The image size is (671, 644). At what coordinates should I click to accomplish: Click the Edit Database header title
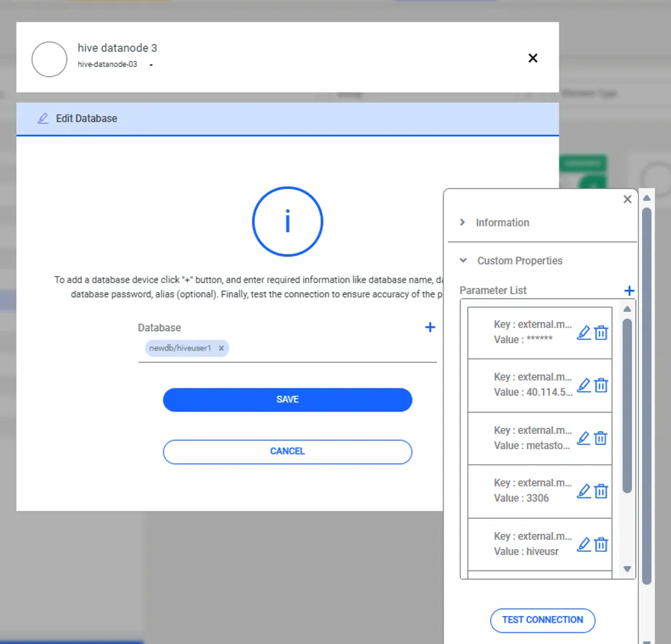(86, 119)
